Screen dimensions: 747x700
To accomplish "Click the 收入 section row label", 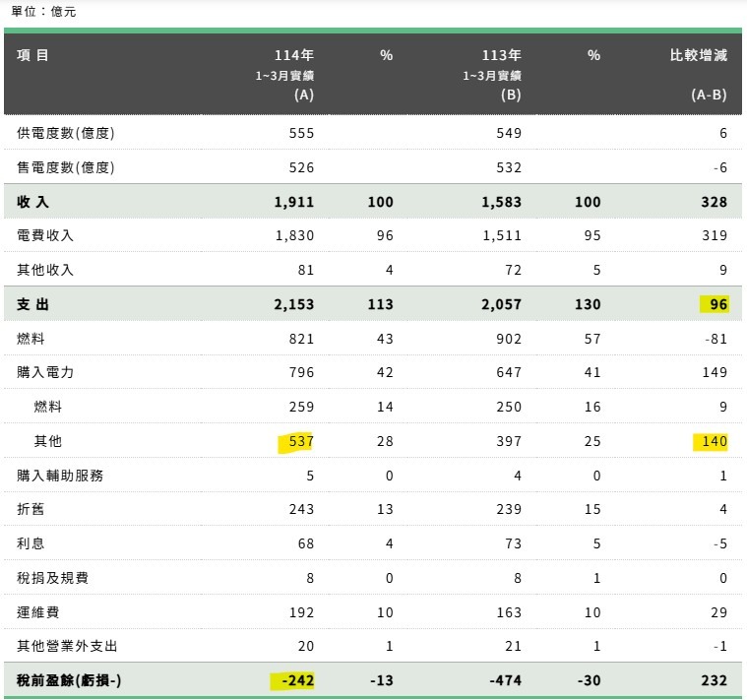I will [x=32, y=202].
